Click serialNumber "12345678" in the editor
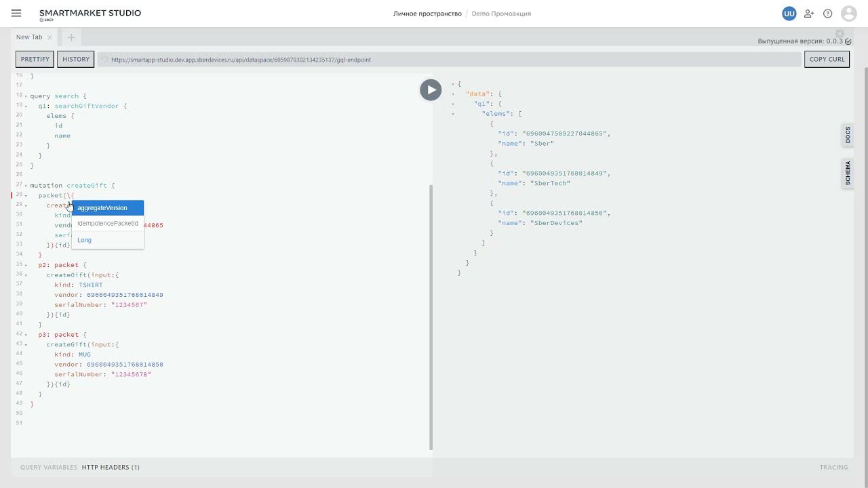 pyautogui.click(x=131, y=374)
